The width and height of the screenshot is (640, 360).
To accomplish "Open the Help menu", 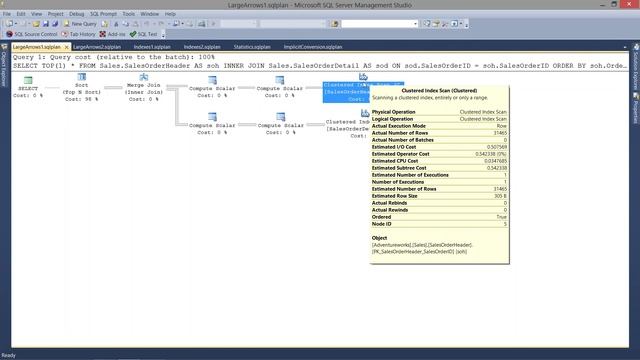I will click(x=170, y=14).
